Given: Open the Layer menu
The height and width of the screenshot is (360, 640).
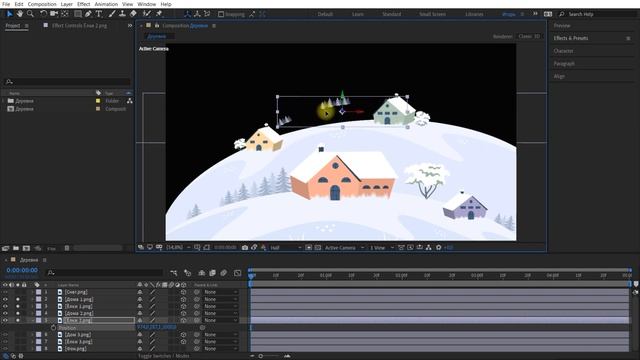Looking at the screenshot, I should tap(67, 4).
